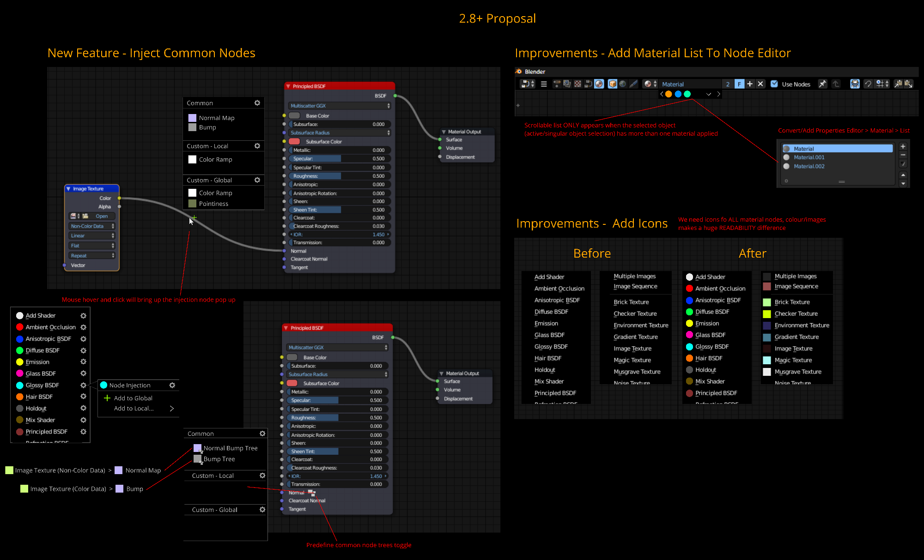924x560 pixels.
Task: Click gear beside Custom - Global in top popup
Action: click(x=257, y=180)
